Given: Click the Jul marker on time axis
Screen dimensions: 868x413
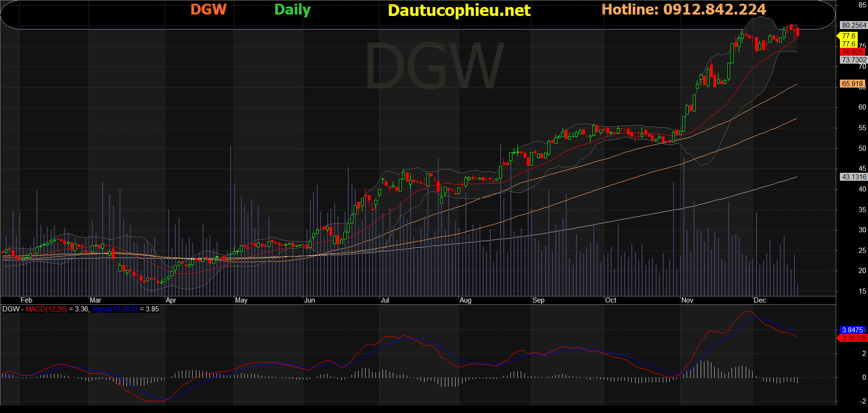Looking at the screenshot, I should pyautogui.click(x=385, y=300).
